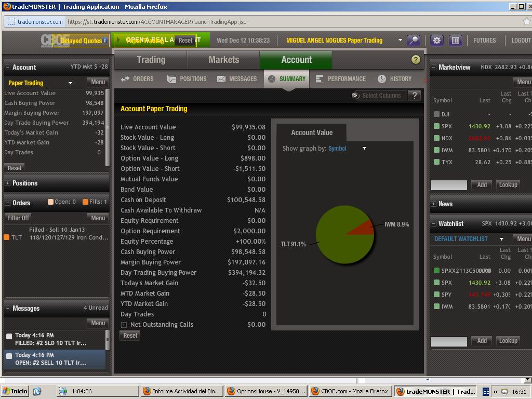Click orange TLT order status icon
This screenshot has height=399, width=532.
click(x=7, y=237)
